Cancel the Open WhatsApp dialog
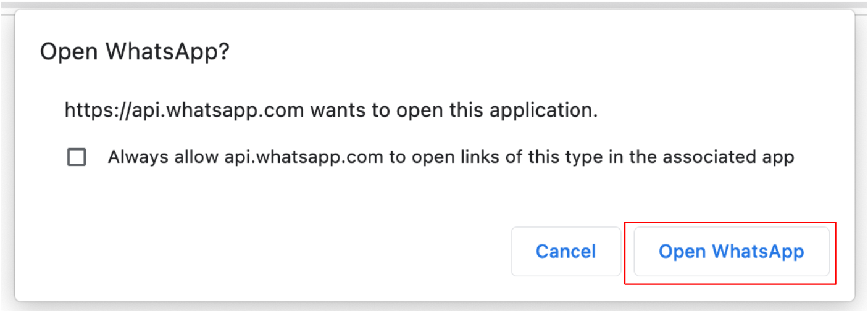The image size is (868, 311). click(565, 251)
